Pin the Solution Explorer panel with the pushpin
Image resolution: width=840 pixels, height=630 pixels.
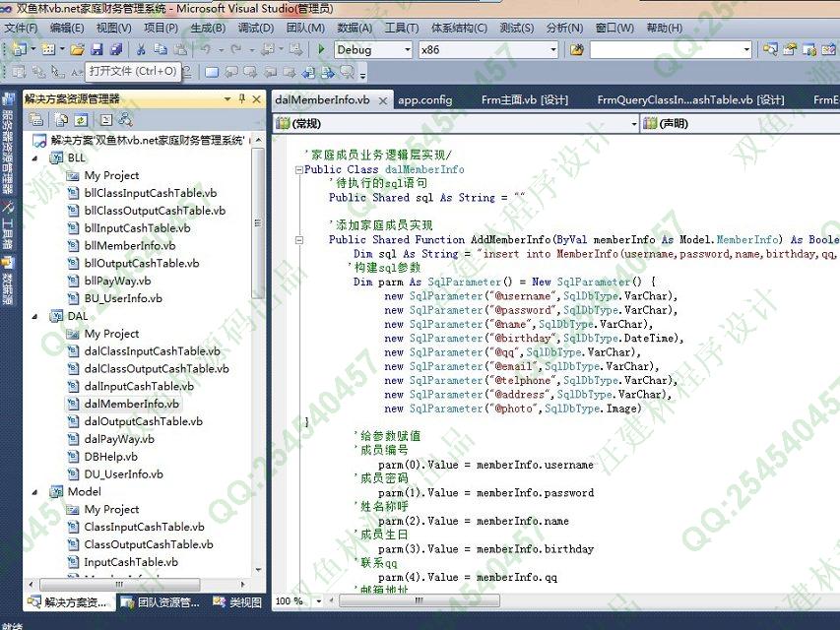(x=242, y=98)
